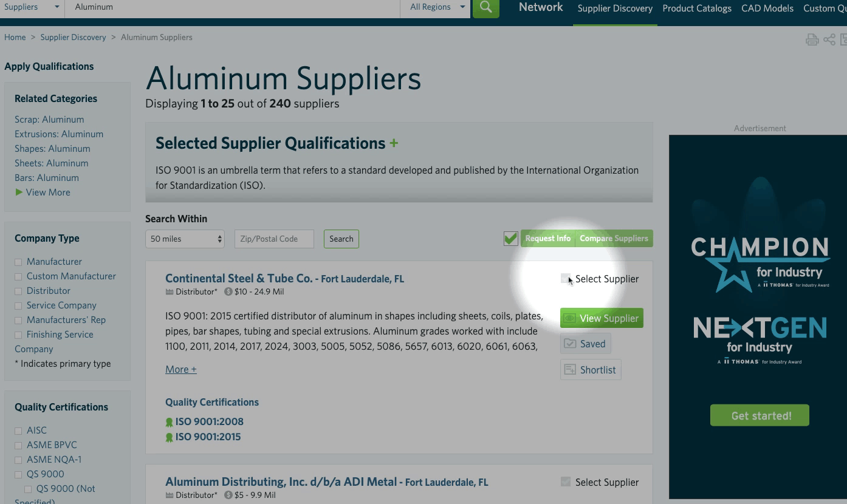Click the share icon

point(829,40)
